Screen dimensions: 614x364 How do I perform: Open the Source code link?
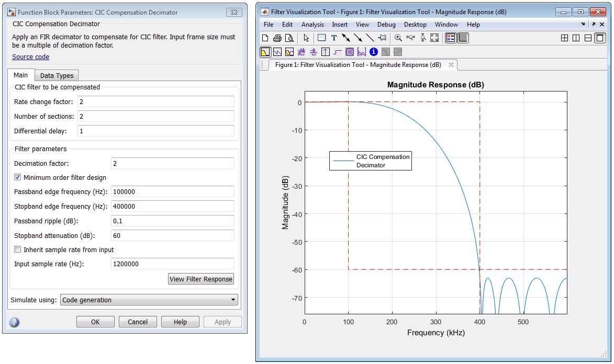pos(30,57)
